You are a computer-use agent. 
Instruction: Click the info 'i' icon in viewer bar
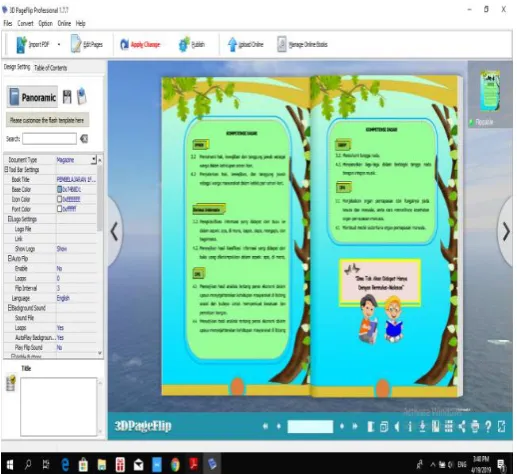pyautogui.click(x=410, y=426)
